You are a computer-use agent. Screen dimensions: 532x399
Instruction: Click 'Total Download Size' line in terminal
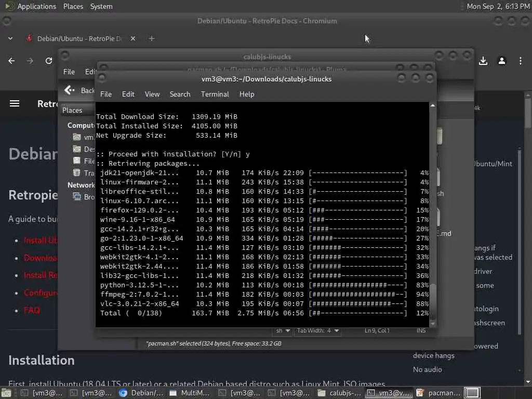tap(167, 117)
